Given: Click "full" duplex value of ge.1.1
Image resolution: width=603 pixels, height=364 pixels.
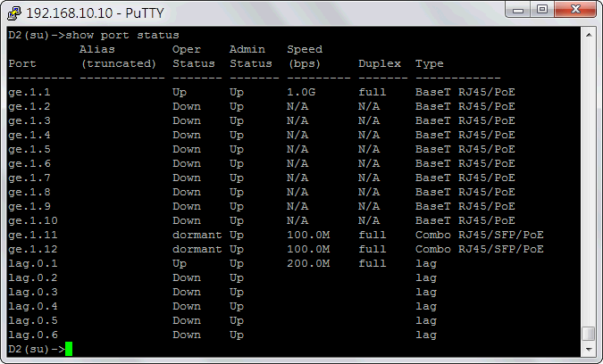Looking at the screenshot, I should coord(373,93).
